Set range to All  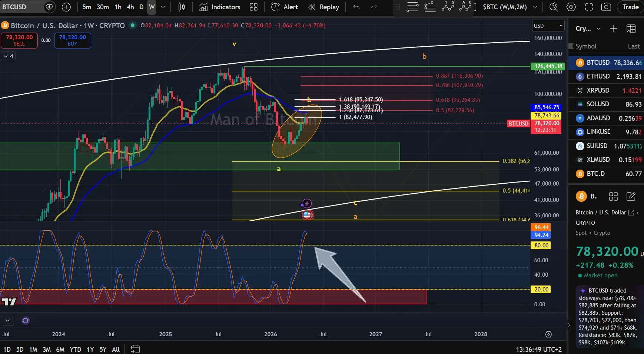tap(116, 349)
